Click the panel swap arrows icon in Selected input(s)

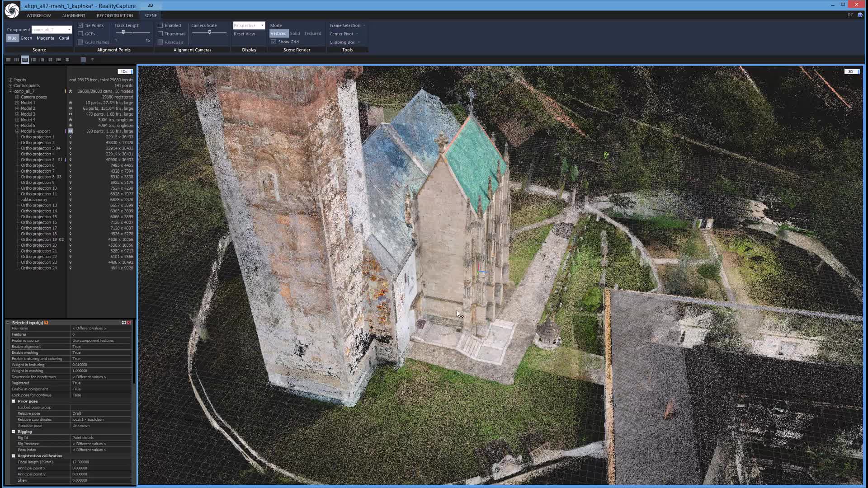(123, 323)
